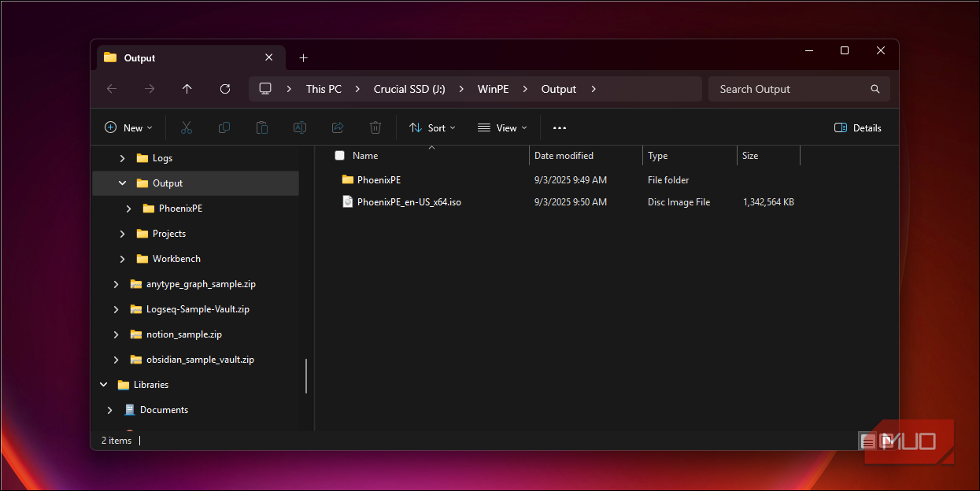Viewport: 980px width, 491px height.
Task: Expand notion_sample.zip in tree
Action: 116,334
